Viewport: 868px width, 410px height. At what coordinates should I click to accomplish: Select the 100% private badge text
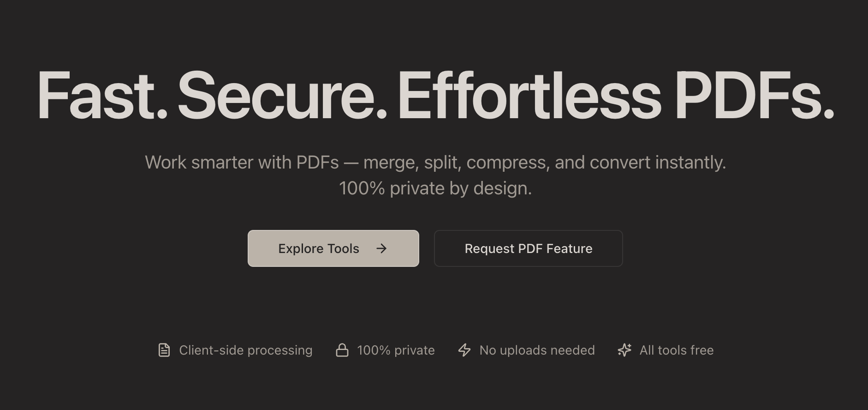point(395,350)
